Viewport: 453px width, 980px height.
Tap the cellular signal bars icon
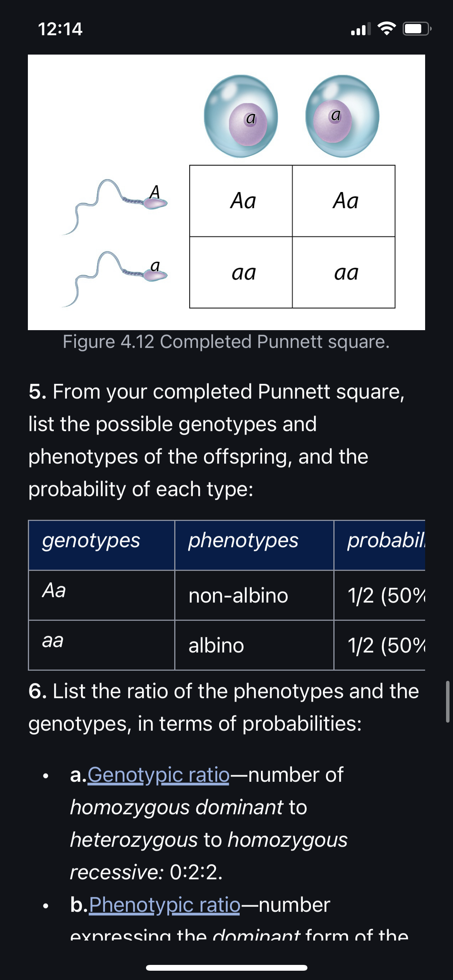point(361,29)
